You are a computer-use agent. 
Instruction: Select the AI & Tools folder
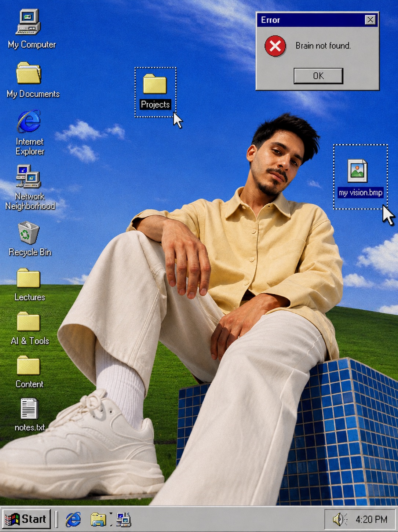pos(29,322)
